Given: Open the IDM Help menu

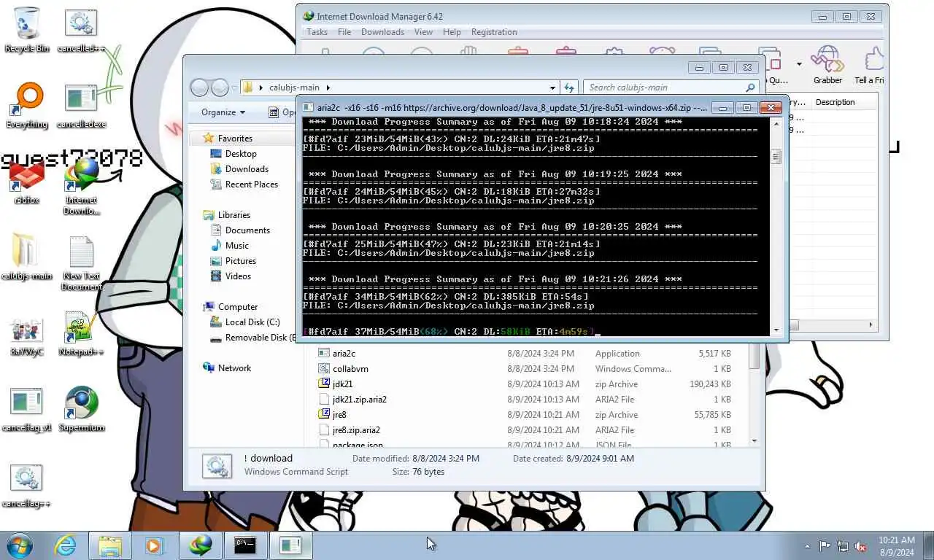Looking at the screenshot, I should pyautogui.click(x=452, y=32).
